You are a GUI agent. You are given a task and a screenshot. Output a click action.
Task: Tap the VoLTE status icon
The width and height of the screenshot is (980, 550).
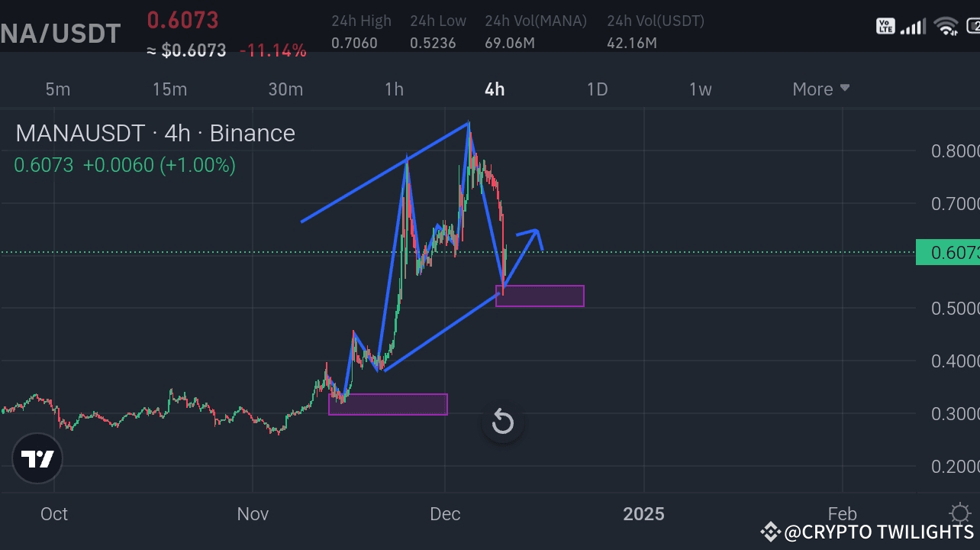tap(885, 25)
